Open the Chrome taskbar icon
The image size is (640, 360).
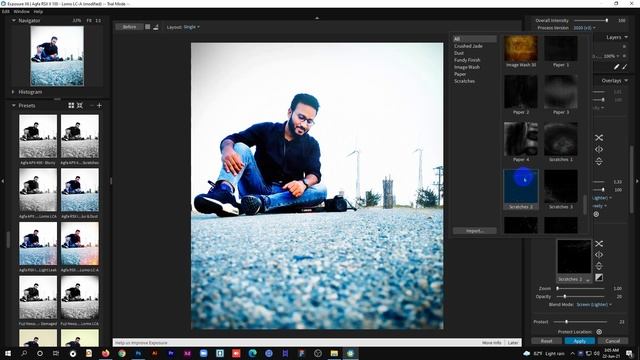coord(122,353)
